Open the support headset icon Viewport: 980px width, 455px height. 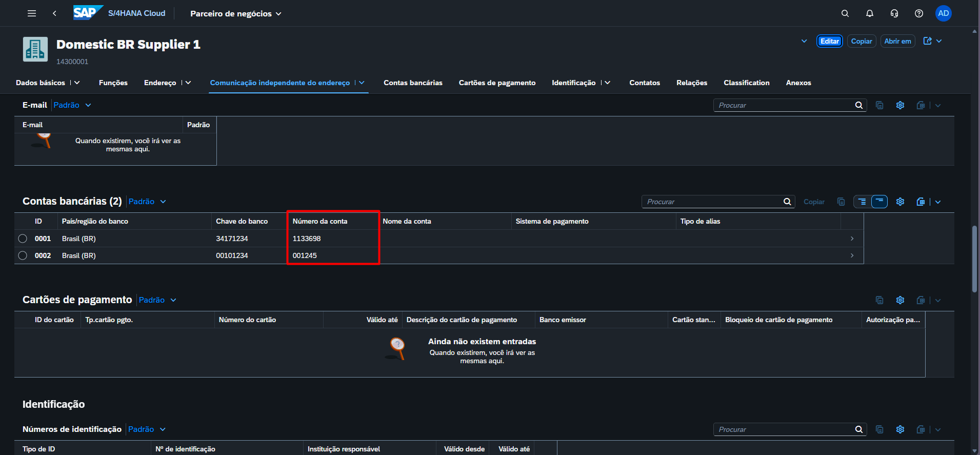click(x=894, y=13)
